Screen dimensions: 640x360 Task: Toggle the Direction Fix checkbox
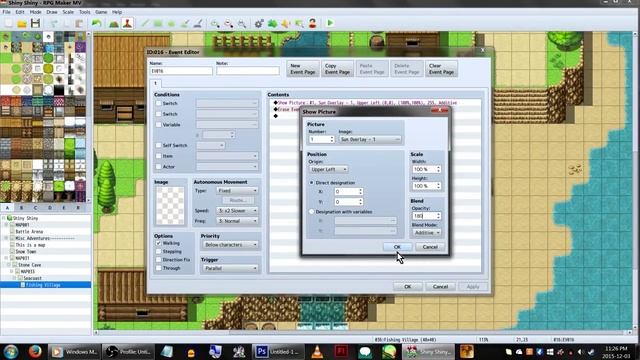coord(158,260)
